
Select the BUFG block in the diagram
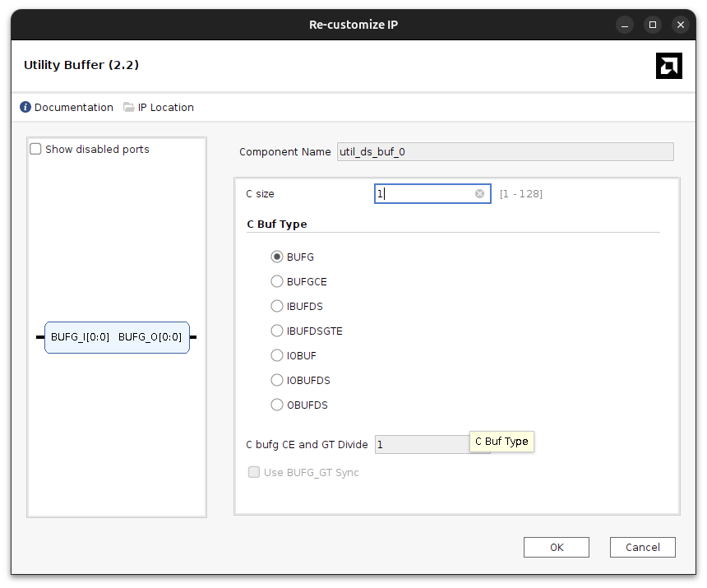point(117,337)
